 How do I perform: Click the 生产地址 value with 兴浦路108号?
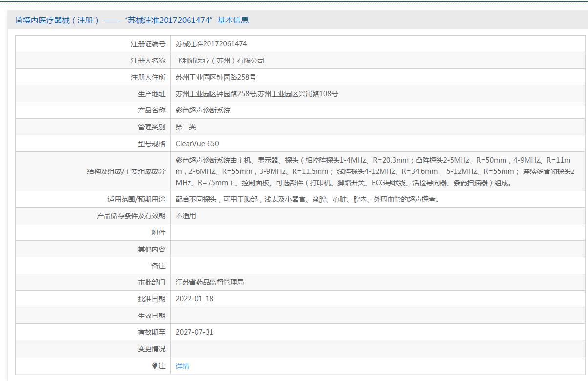click(256, 94)
